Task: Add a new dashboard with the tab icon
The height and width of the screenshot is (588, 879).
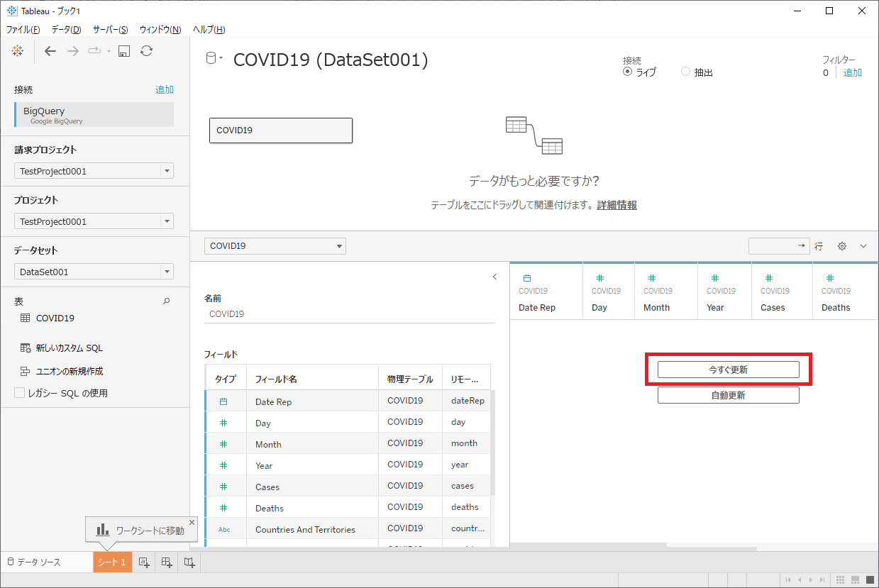Action: 167,562
